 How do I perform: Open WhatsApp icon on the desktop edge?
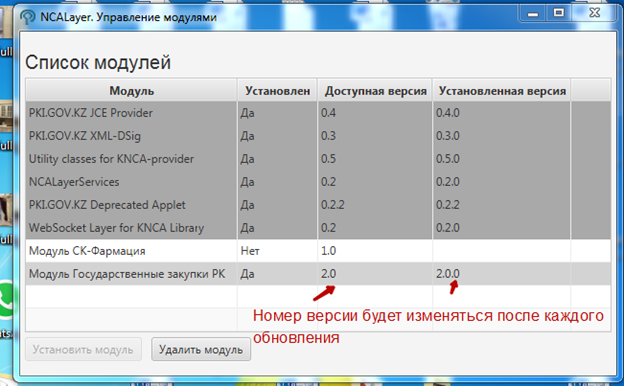click(6, 300)
